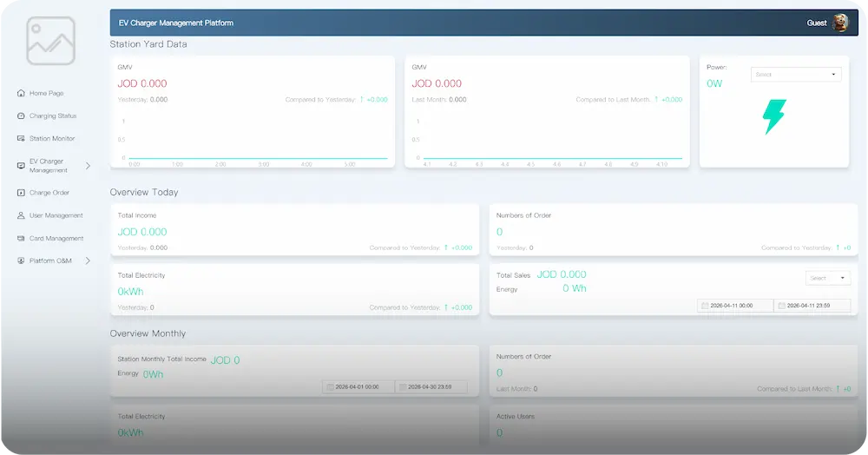
Task: Click the 0W power value
Action: pyautogui.click(x=714, y=83)
